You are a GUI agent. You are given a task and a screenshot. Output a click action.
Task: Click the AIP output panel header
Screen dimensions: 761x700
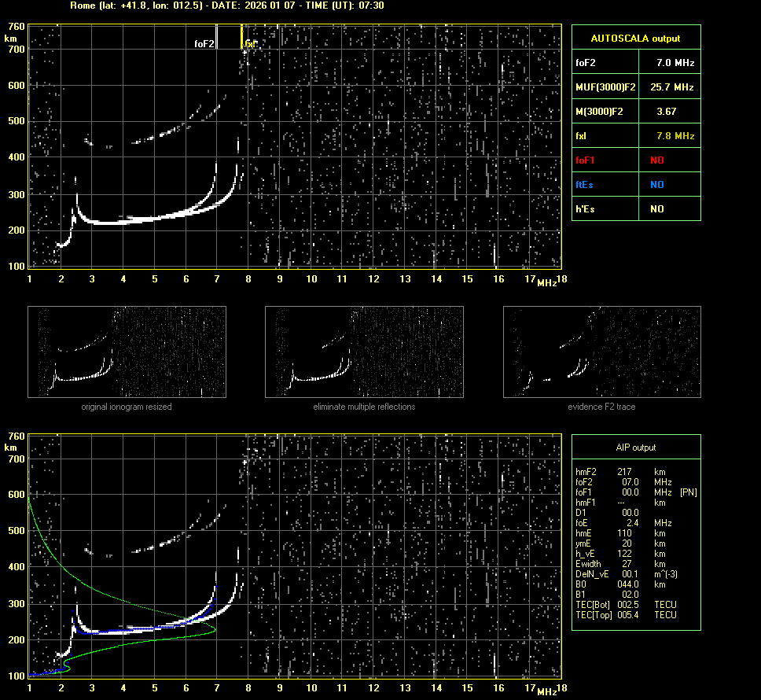point(635,448)
